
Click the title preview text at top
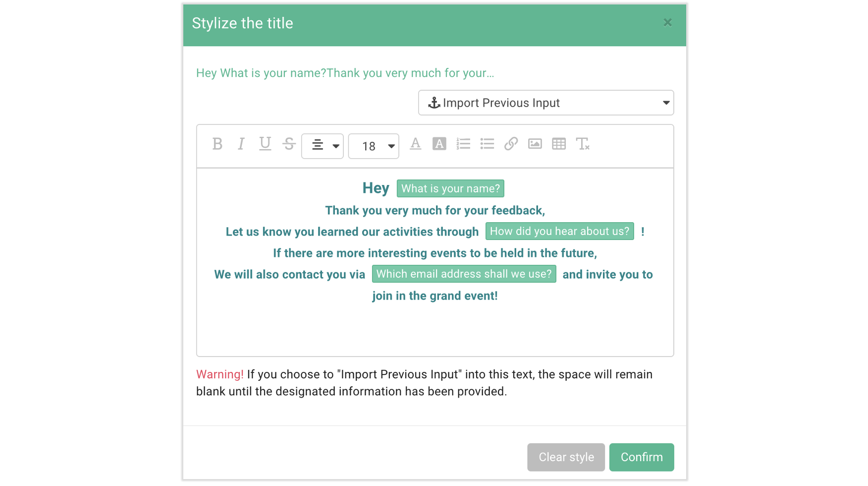[345, 73]
